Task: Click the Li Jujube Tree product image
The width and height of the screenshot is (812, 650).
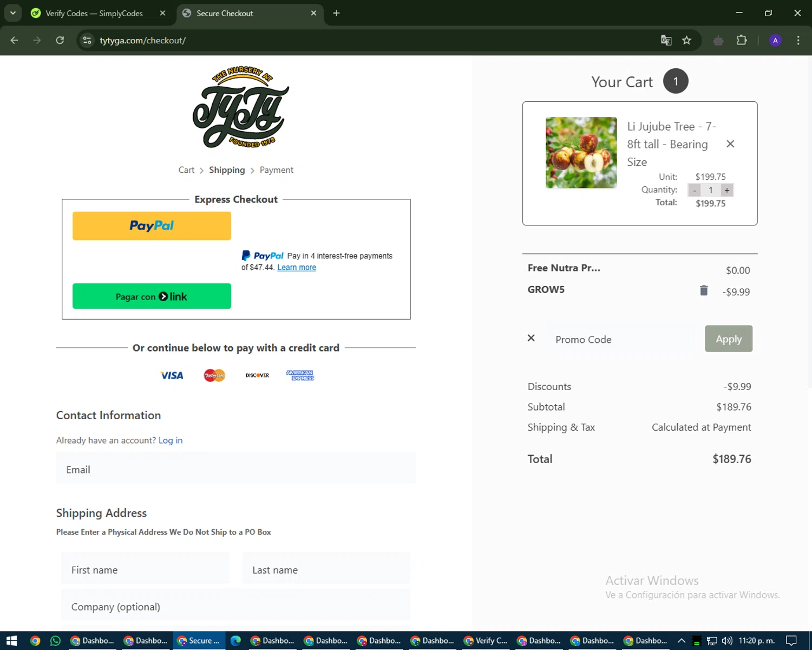Action: click(581, 153)
